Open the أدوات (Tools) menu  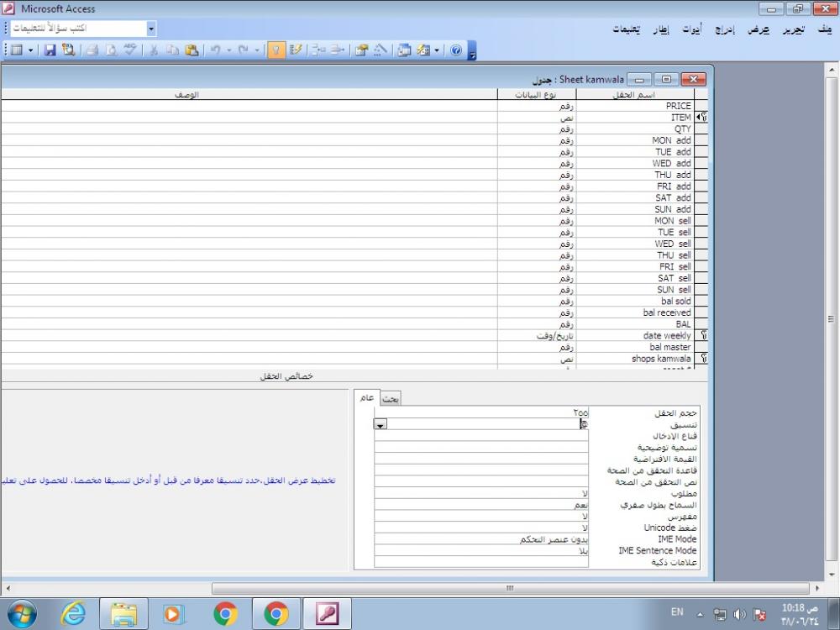point(691,29)
